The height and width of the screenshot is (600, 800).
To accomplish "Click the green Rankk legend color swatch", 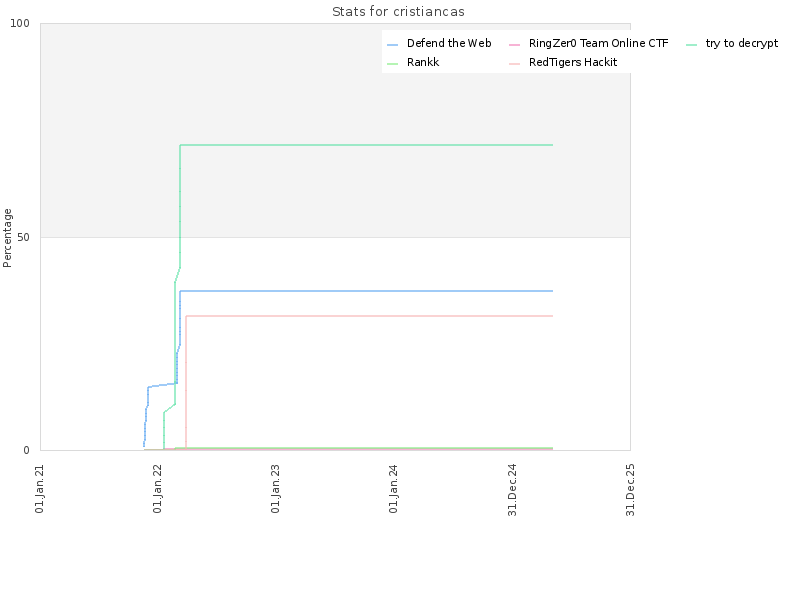I will click(392, 64).
